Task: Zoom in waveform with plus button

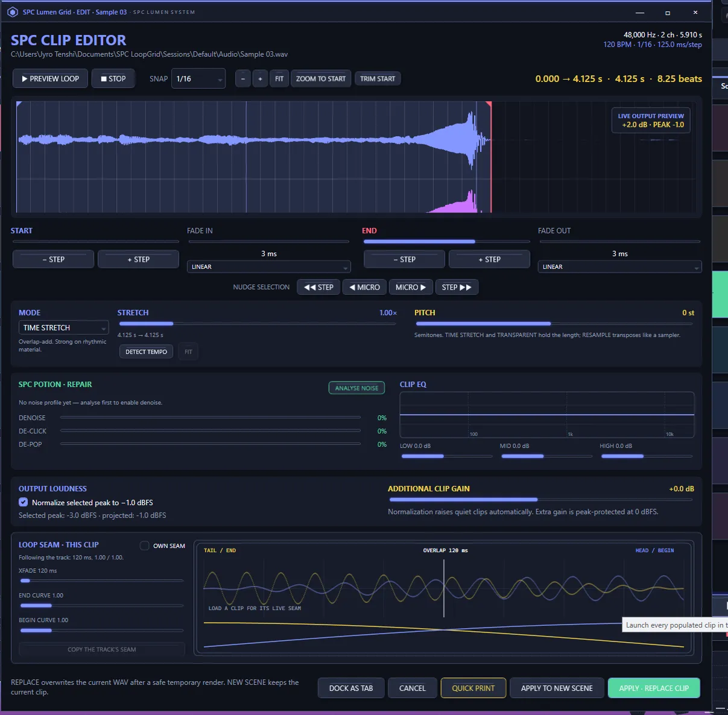Action: (x=260, y=78)
